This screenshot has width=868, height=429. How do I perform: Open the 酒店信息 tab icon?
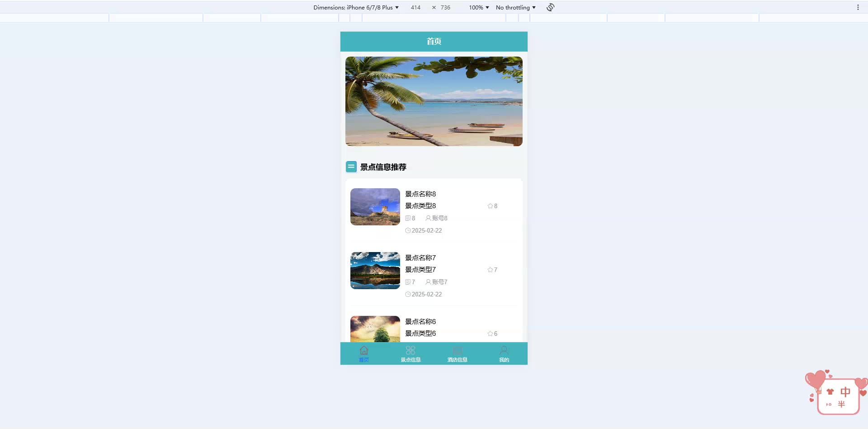[x=458, y=350]
